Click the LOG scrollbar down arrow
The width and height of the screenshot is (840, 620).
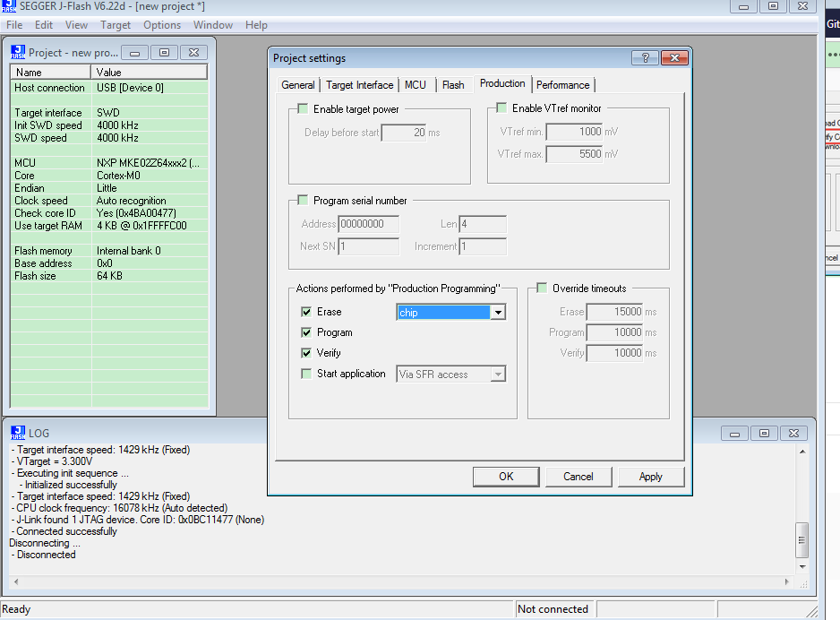[802, 566]
